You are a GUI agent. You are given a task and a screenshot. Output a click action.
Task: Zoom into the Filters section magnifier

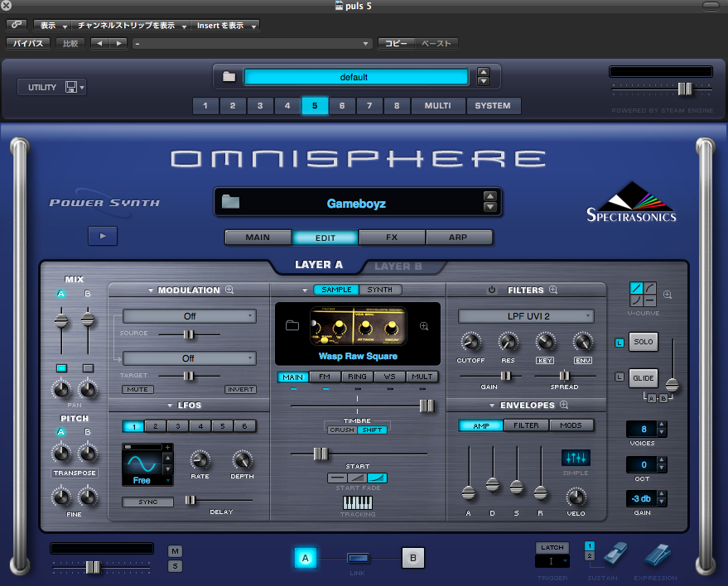553,290
